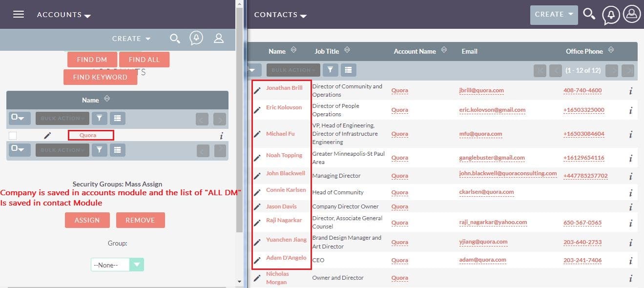
Task: Show info for Nicholas Morgan row
Action: coord(630,279)
